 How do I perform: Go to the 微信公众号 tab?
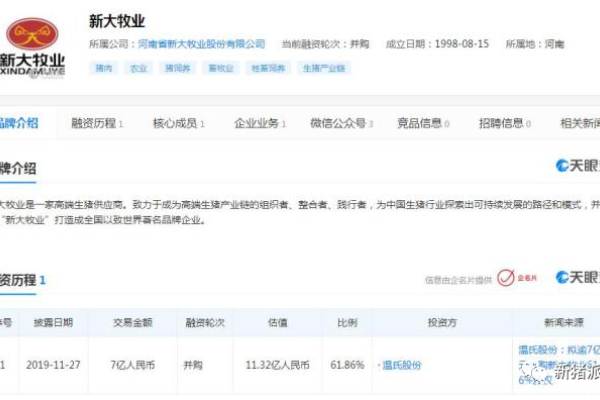(x=341, y=123)
